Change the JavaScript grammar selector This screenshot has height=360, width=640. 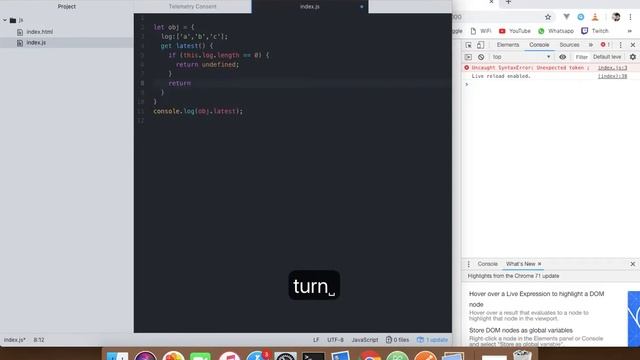pyautogui.click(x=364, y=340)
